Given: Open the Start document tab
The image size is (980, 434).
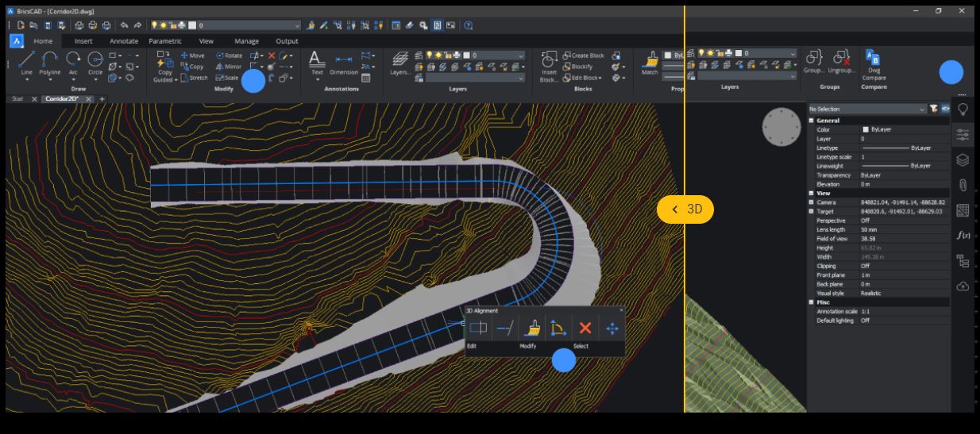Looking at the screenshot, I should (17, 98).
